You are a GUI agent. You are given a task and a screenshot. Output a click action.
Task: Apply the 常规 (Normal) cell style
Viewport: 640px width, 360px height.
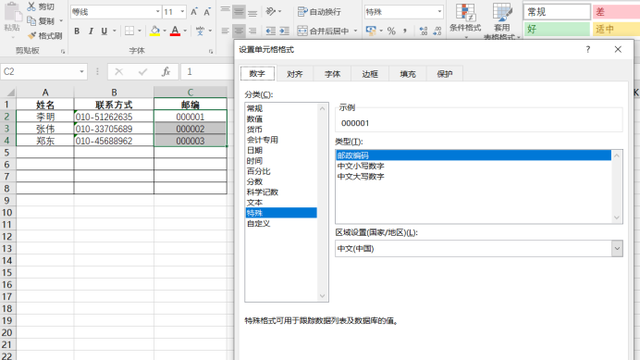click(x=557, y=12)
